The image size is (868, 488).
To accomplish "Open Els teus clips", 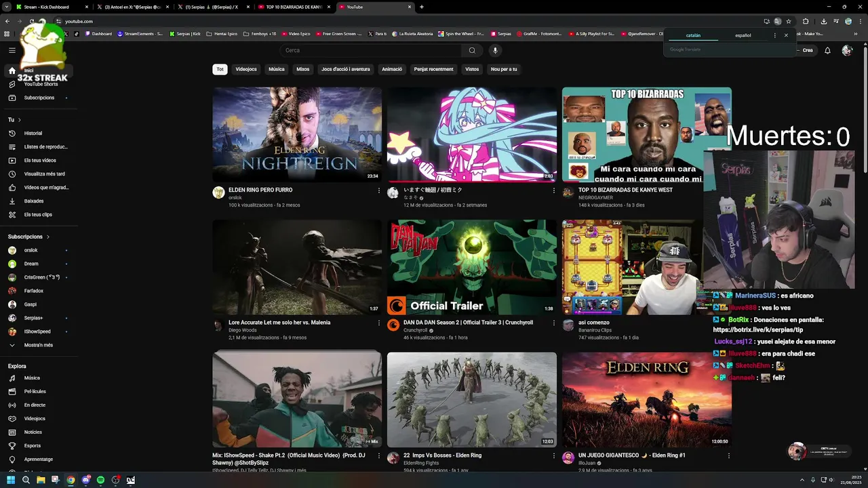I will pyautogui.click(x=39, y=215).
